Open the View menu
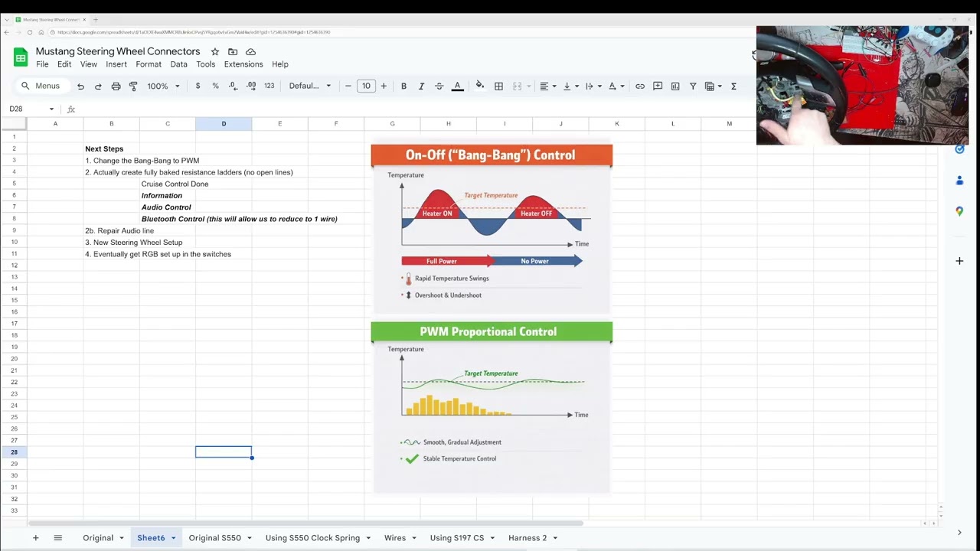980x551 pixels. 89,64
